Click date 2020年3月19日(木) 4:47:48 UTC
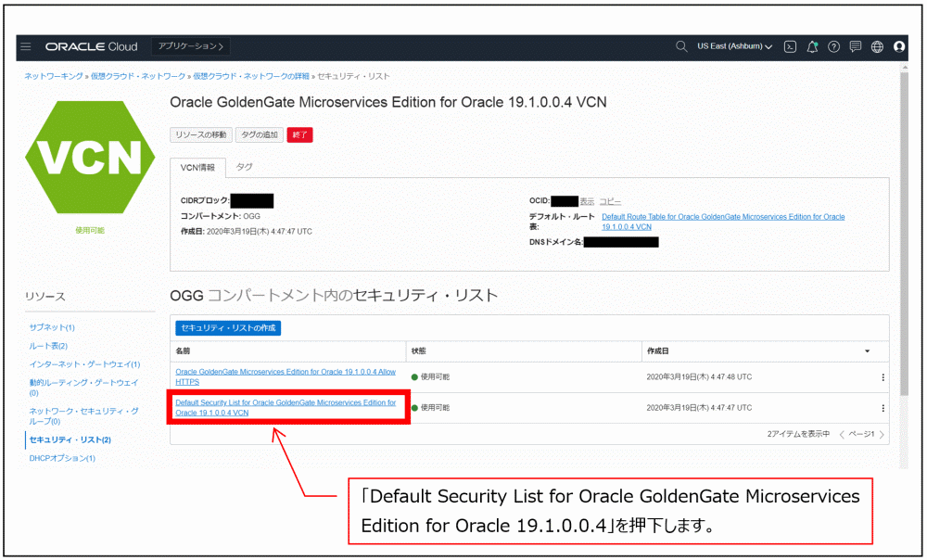The image size is (927, 560). point(699,377)
